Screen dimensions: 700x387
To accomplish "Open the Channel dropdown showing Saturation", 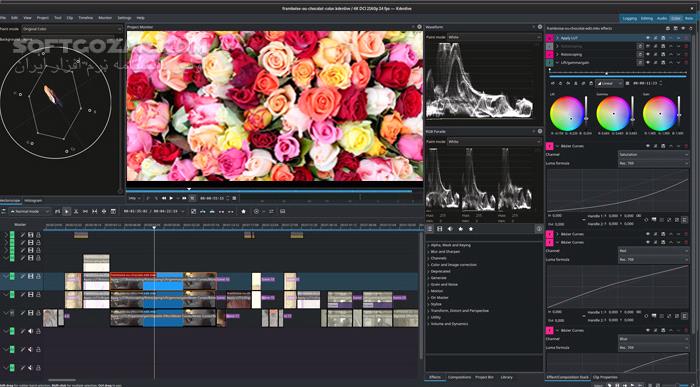I will [x=653, y=154].
